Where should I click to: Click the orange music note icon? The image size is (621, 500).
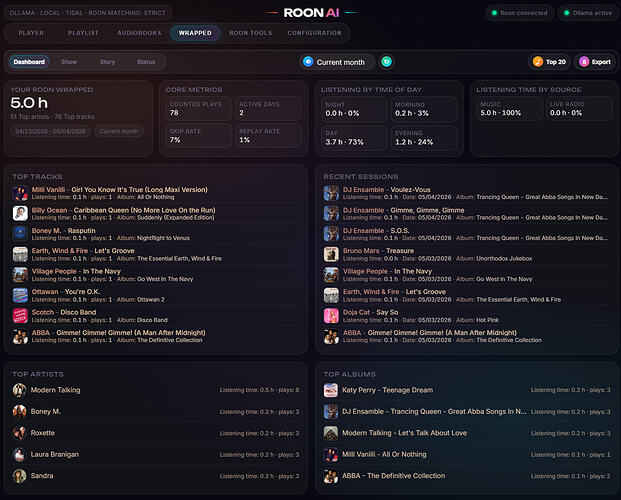[537, 62]
